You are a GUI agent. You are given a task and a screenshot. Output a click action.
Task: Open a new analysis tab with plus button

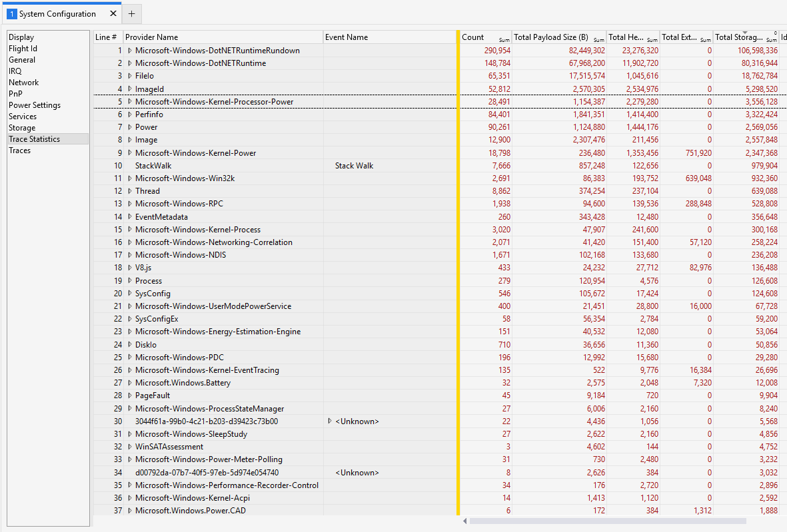(131, 14)
